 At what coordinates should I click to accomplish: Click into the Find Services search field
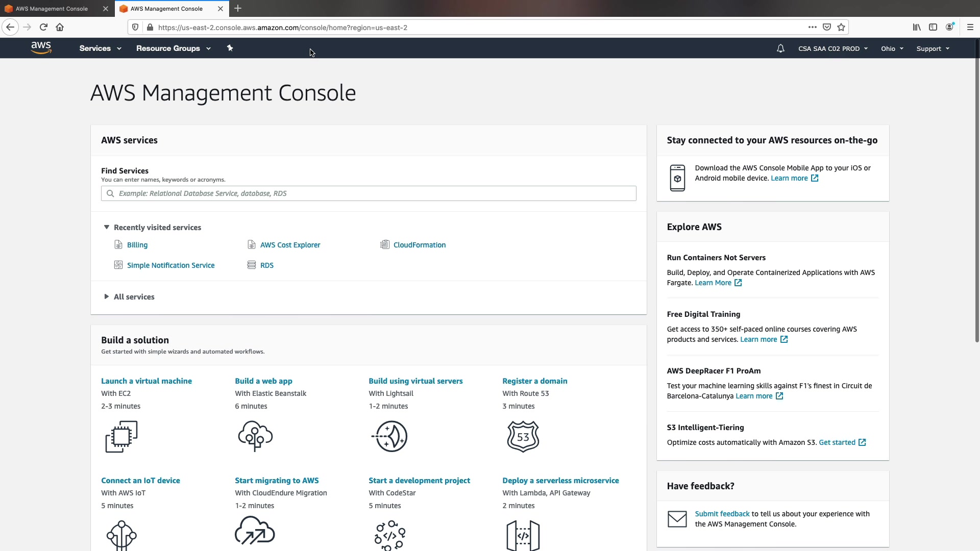[x=369, y=193]
